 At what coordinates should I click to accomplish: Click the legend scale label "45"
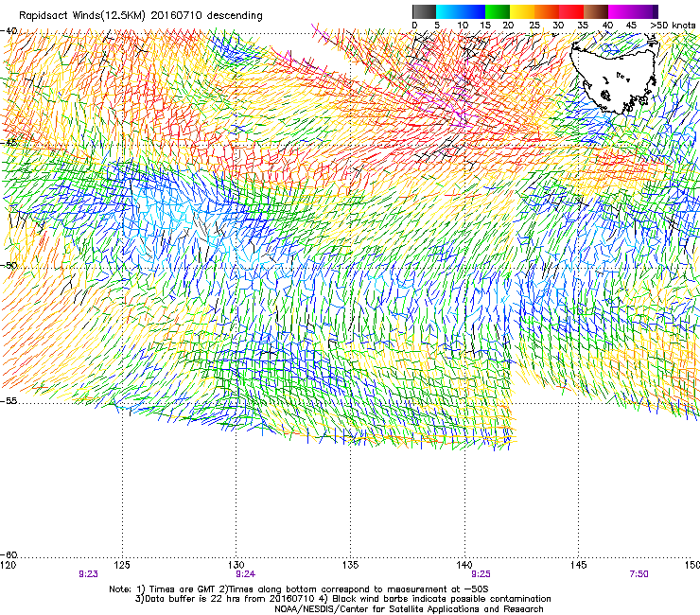[631, 26]
